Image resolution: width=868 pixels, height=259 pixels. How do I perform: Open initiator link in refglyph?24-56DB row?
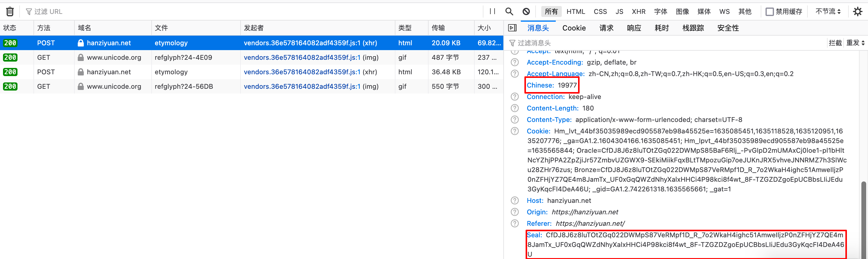[x=302, y=86]
